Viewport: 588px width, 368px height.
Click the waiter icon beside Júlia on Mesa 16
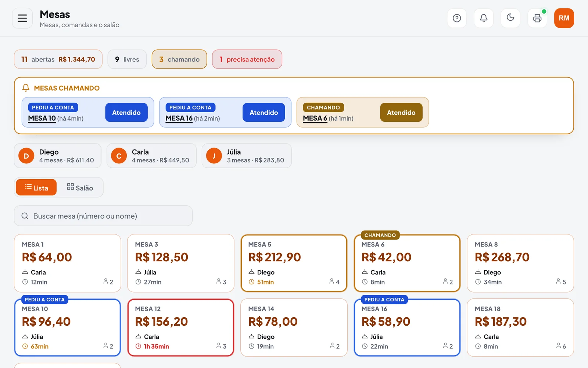tap(365, 337)
